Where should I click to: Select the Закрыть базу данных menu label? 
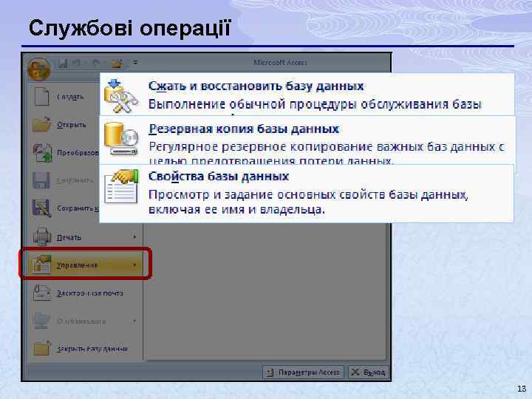92,349
